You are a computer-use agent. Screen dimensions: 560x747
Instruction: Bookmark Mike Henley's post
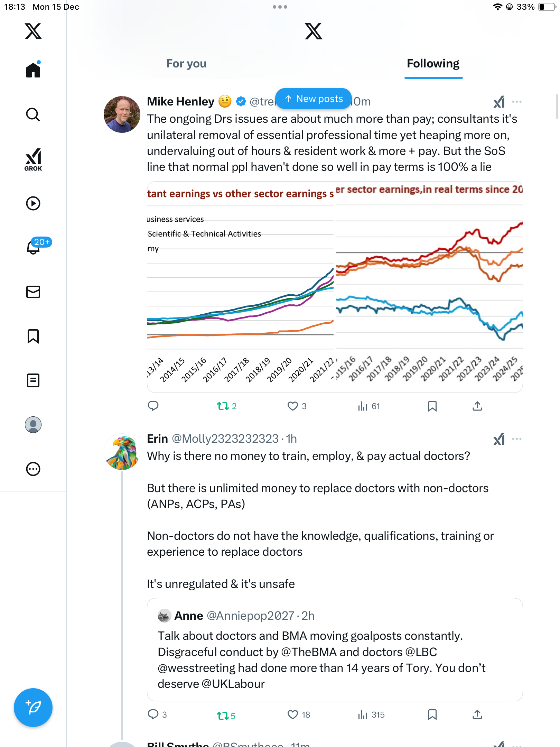[432, 406]
